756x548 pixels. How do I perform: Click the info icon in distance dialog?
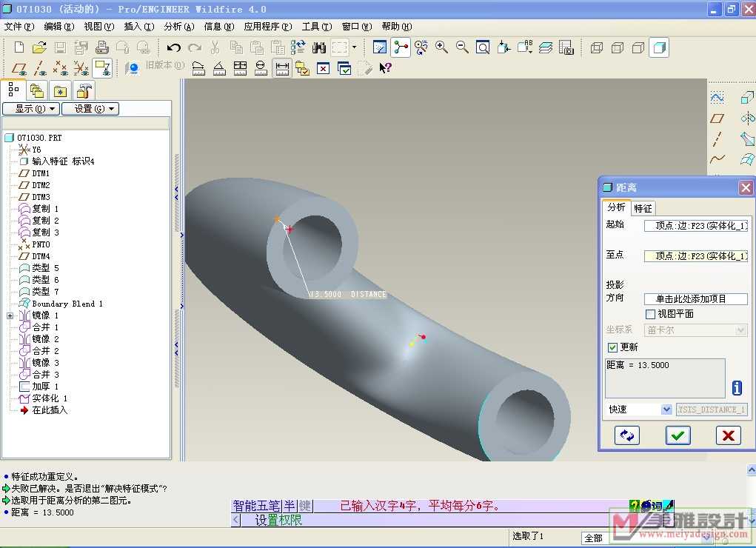(x=737, y=388)
